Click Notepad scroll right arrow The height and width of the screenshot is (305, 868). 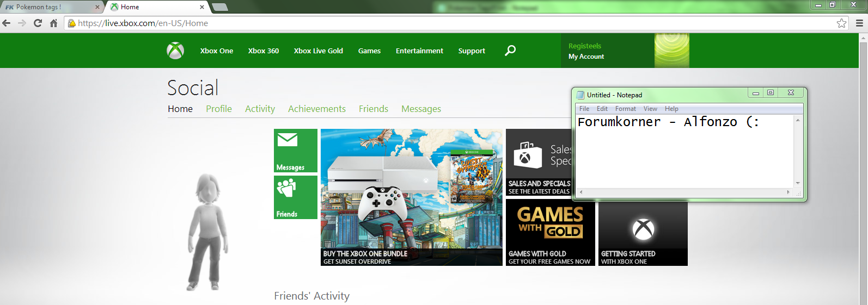(788, 192)
